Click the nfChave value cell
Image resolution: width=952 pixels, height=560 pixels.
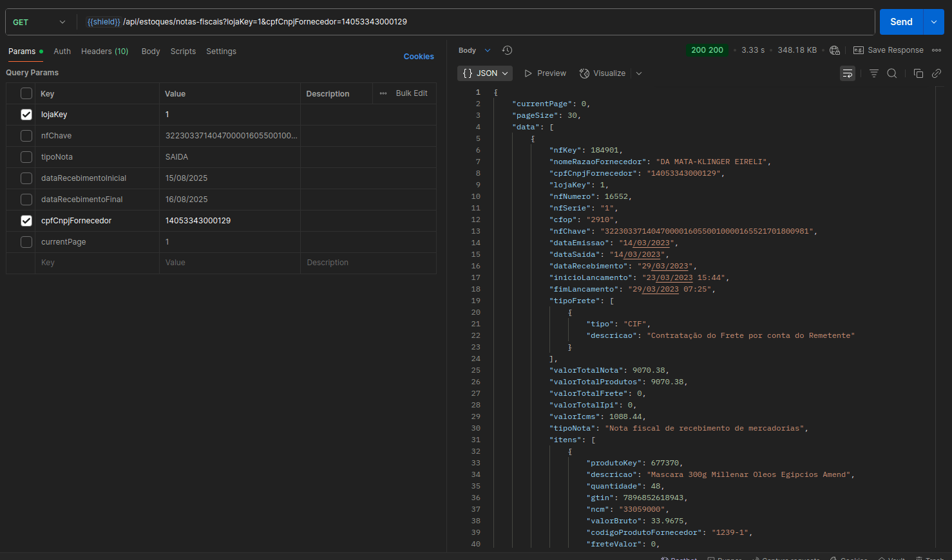[x=230, y=136]
